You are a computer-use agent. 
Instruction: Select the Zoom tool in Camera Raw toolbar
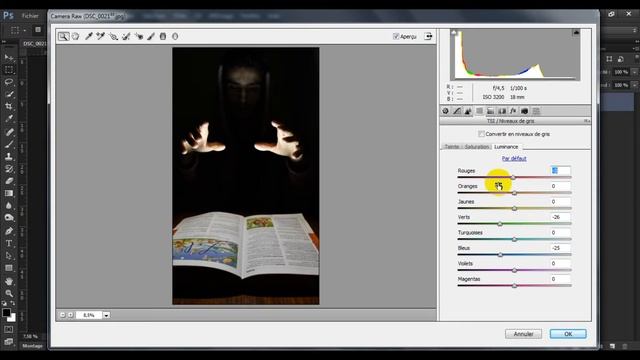63,36
